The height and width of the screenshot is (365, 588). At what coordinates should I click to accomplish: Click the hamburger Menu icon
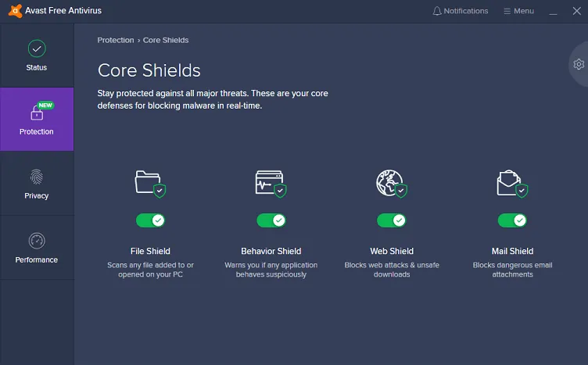[507, 11]
